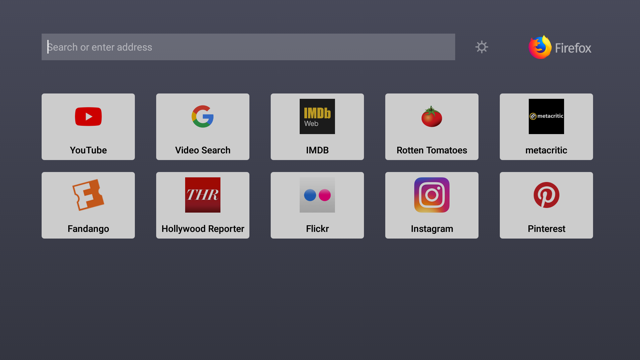Launch the Instagram camera icon
The width and height of the screenshot is (640, 360).
[x=432, y=195]
